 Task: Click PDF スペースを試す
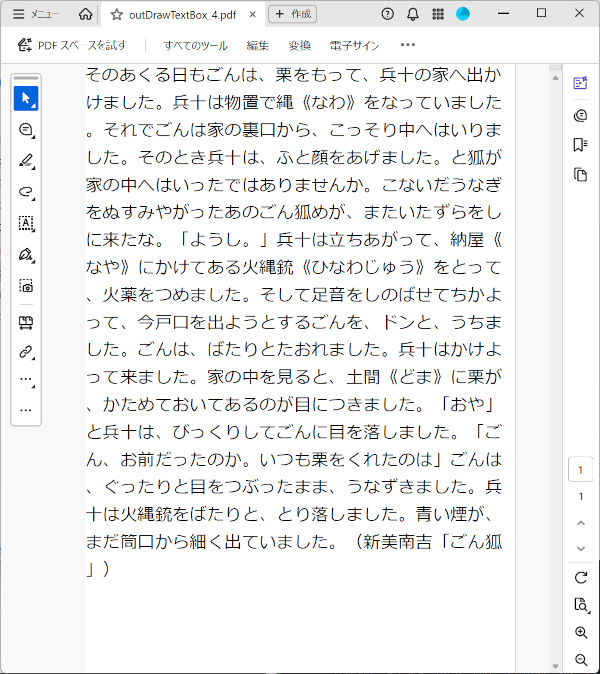click(73, 45)
